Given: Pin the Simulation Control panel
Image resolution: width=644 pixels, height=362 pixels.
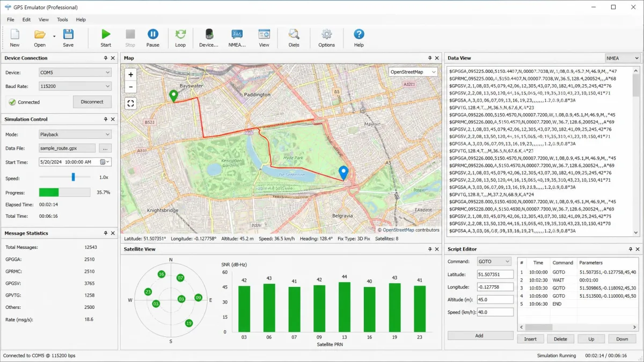Looking at the screenshot, I should (x=105, y=119).
